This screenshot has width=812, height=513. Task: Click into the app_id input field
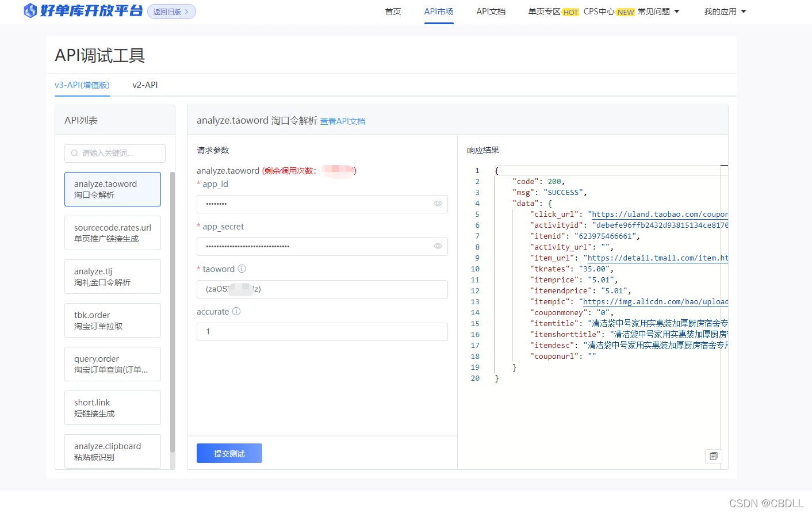322,204
